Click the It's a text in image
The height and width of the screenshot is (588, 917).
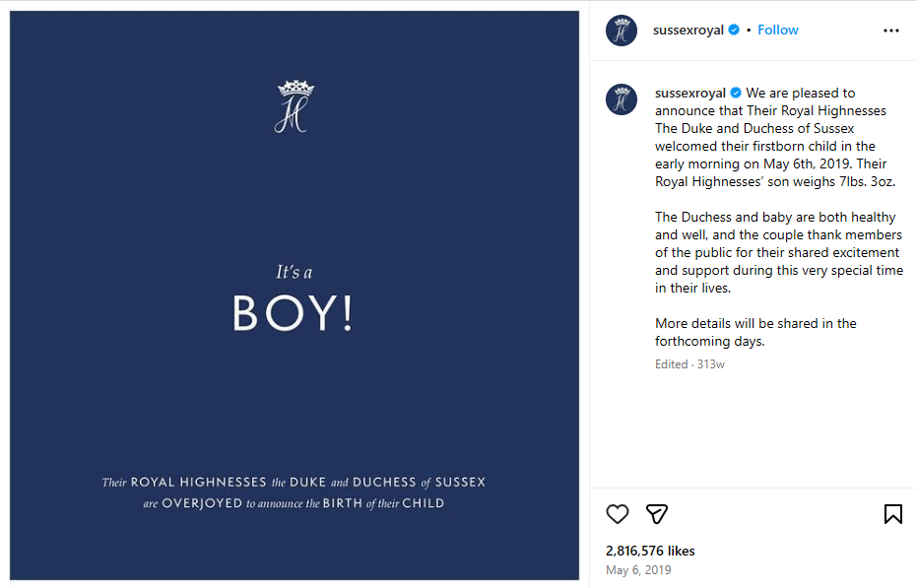[295, 272]
